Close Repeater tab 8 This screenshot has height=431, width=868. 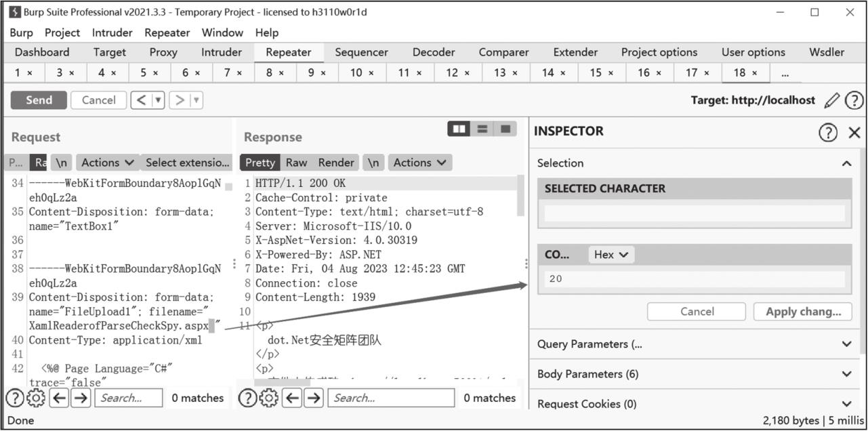tap(281, 73)
